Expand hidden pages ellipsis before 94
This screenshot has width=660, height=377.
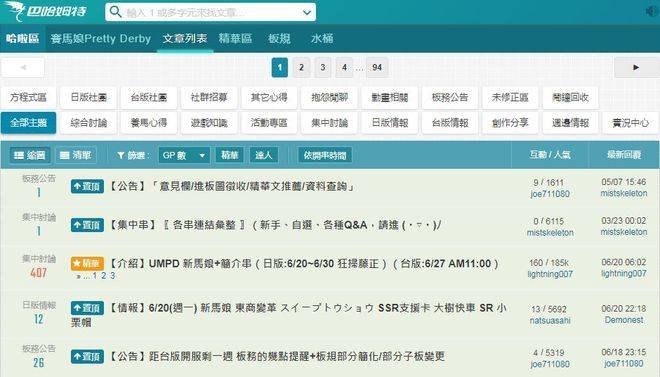point(359,68)
